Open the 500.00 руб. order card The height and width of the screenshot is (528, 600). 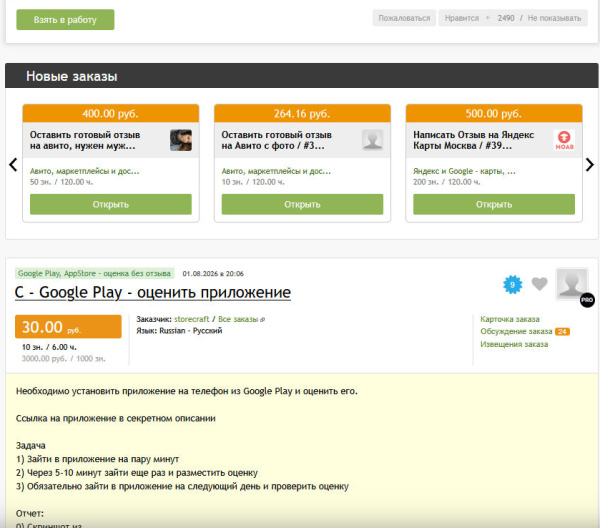click(x=494, y=204)
